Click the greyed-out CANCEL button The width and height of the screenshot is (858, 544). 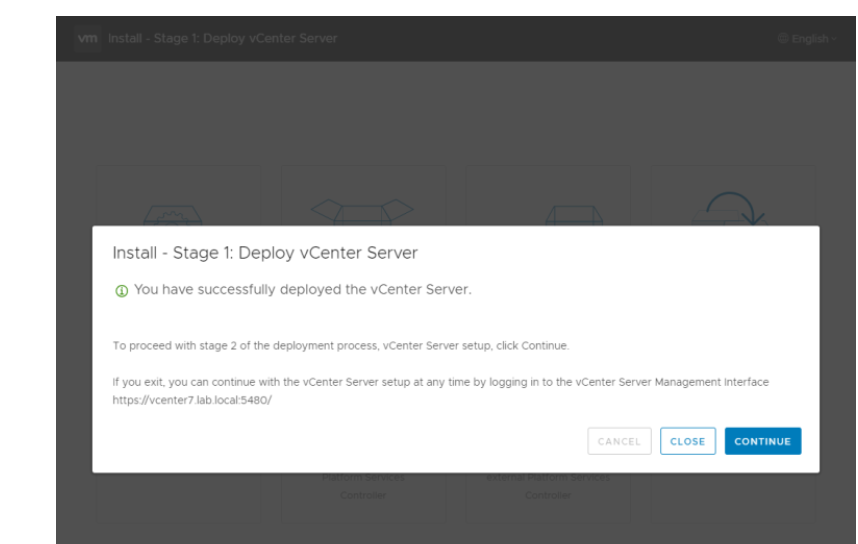coord(619,441)
